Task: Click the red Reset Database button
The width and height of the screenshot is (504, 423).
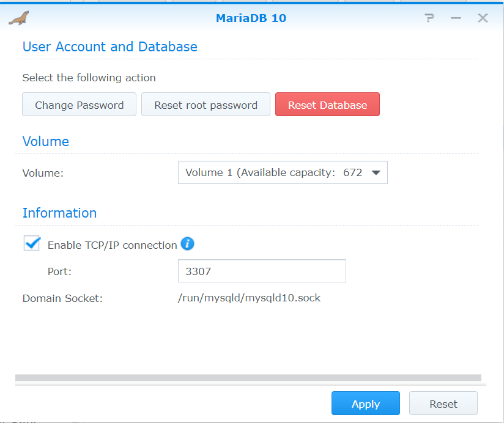Action: coord(327,105)
